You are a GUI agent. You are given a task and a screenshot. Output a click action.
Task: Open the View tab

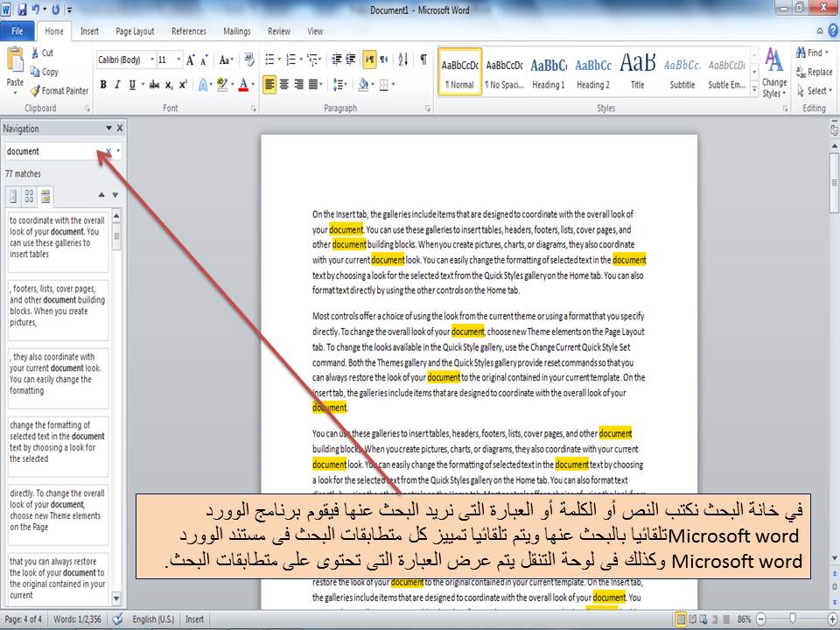click(x=315, y=31)
